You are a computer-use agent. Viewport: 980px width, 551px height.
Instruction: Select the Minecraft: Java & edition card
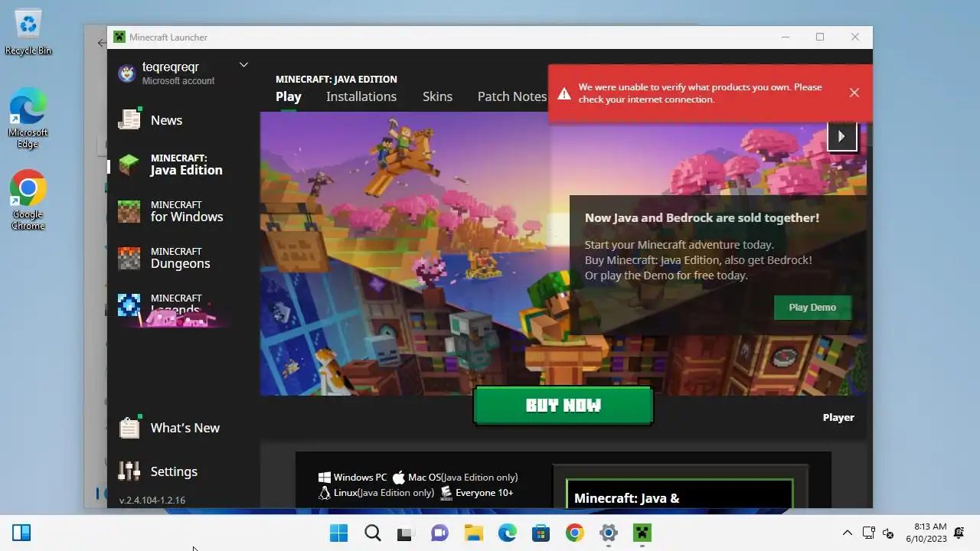(679, 494)
